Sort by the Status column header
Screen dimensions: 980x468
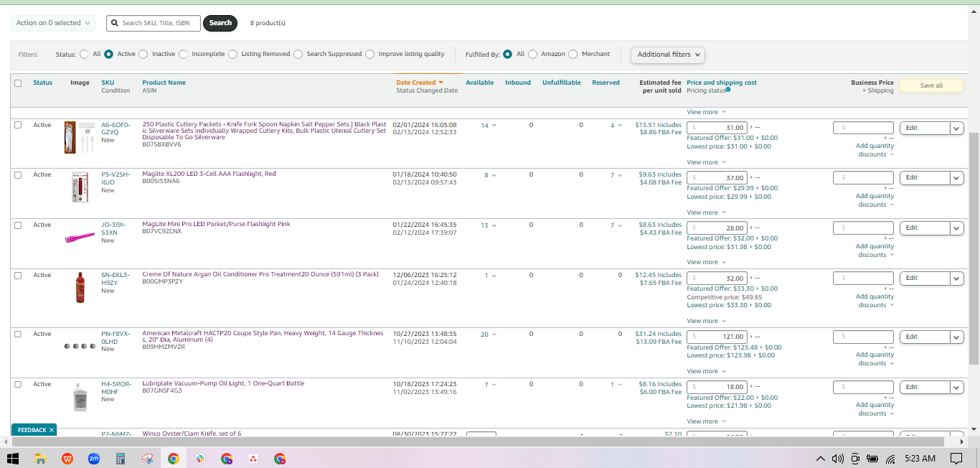pos(42,83)
